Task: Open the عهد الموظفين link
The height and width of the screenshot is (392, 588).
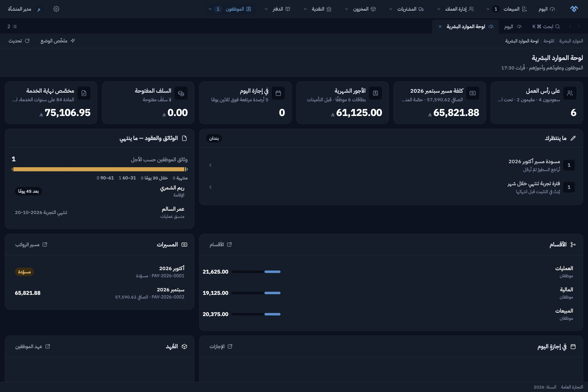Action: click(x=32, y=346)
